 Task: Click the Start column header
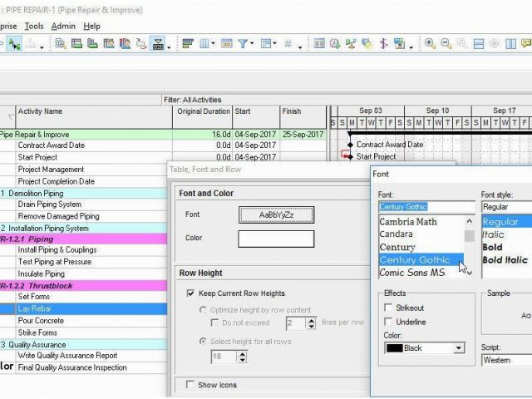[x=256, y=116]
